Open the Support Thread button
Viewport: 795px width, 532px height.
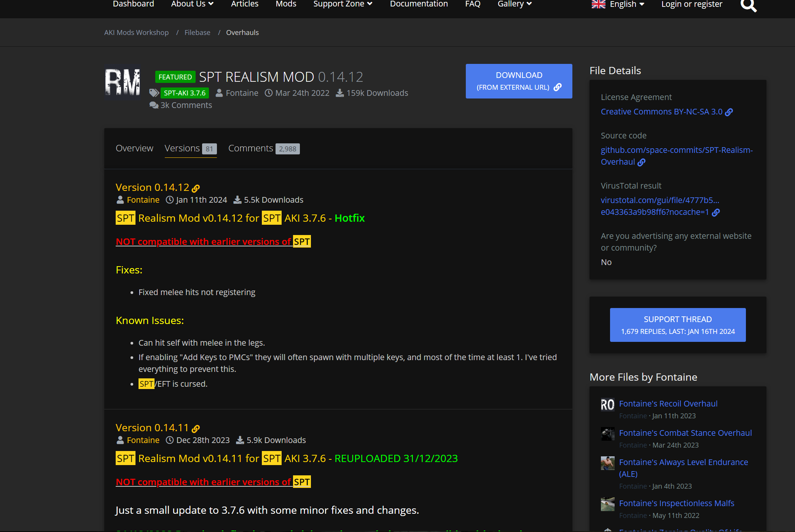click(677, 325)
